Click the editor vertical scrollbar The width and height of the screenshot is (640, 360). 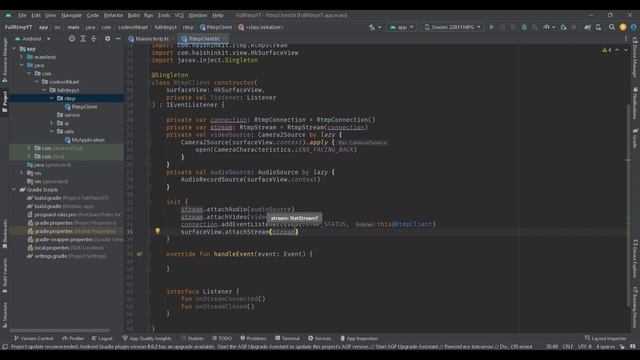(628, 205)
